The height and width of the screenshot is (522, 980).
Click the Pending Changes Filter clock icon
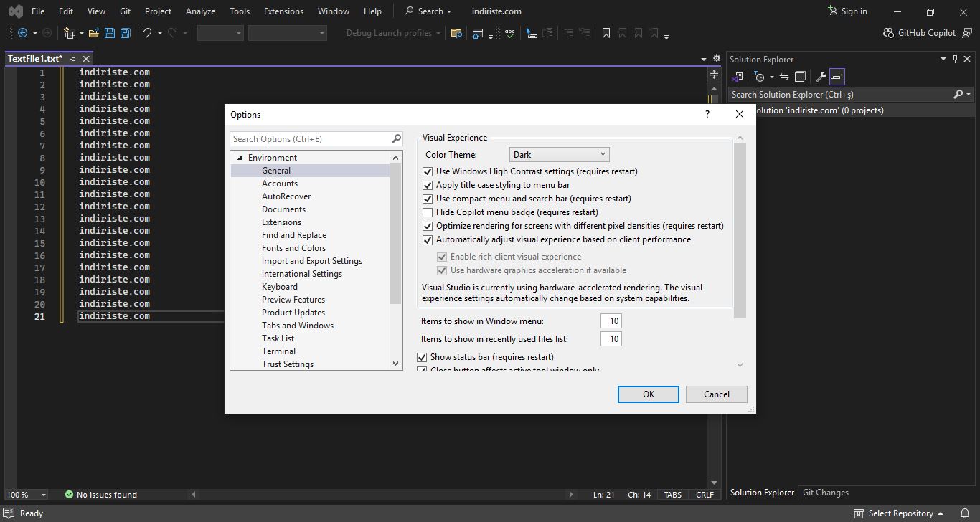pyautogui.click(x=759, y=77)
